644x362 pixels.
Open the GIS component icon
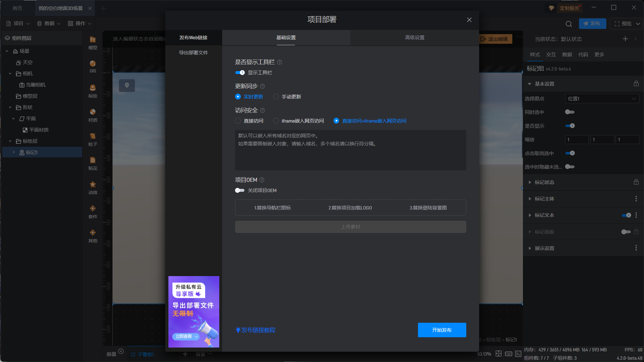(93, 66)
